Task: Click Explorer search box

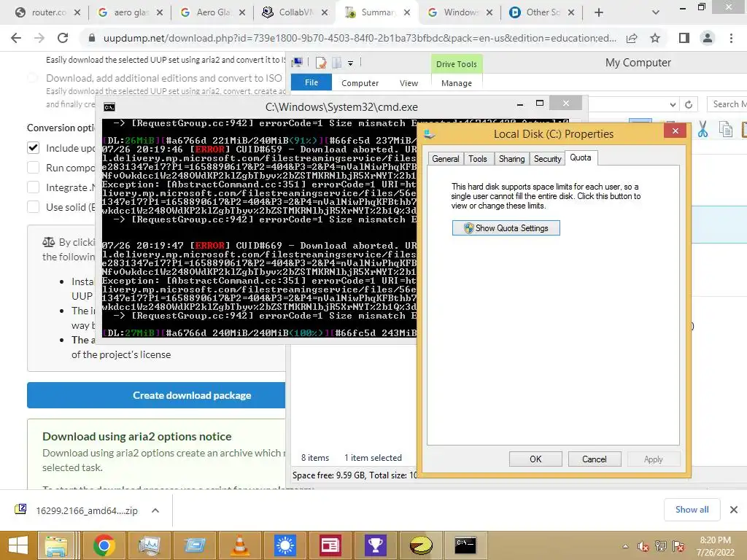Action: pos(727,104)
